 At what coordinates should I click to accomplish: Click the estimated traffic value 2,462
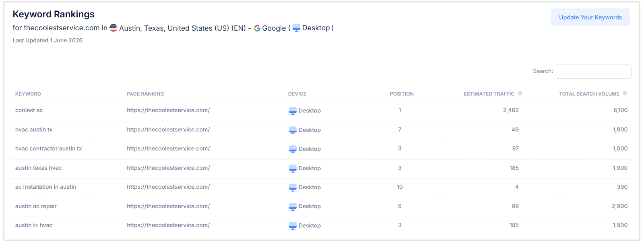(x=511, y=110)
